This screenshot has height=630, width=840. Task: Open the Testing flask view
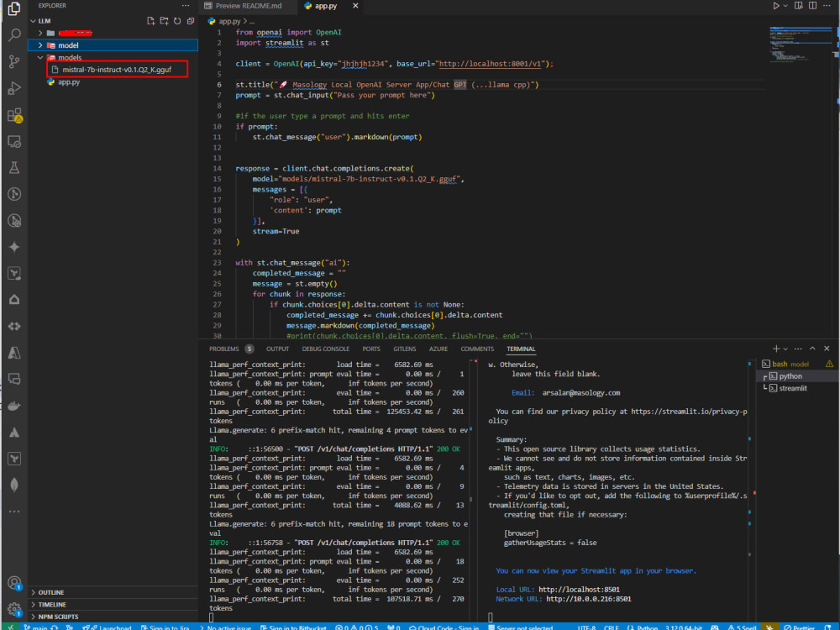(14, 168)
